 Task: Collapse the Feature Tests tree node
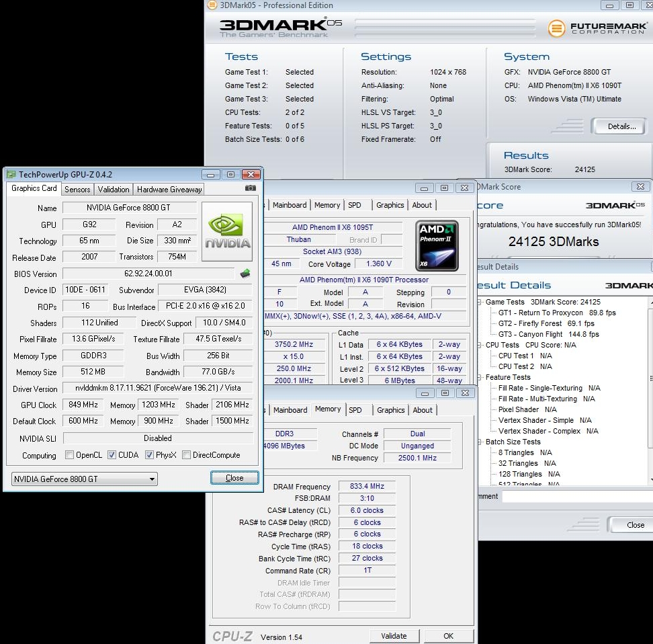pos(480,378)
